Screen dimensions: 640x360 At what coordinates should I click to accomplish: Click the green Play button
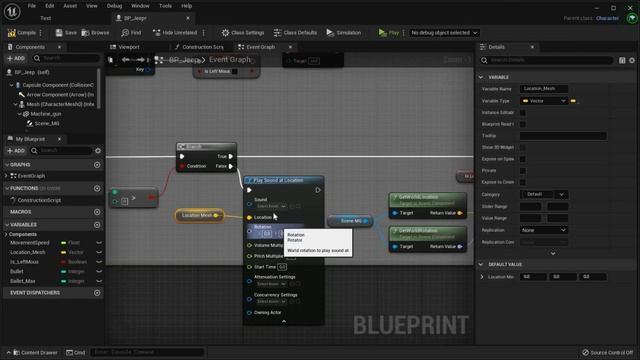coord(388,33)
